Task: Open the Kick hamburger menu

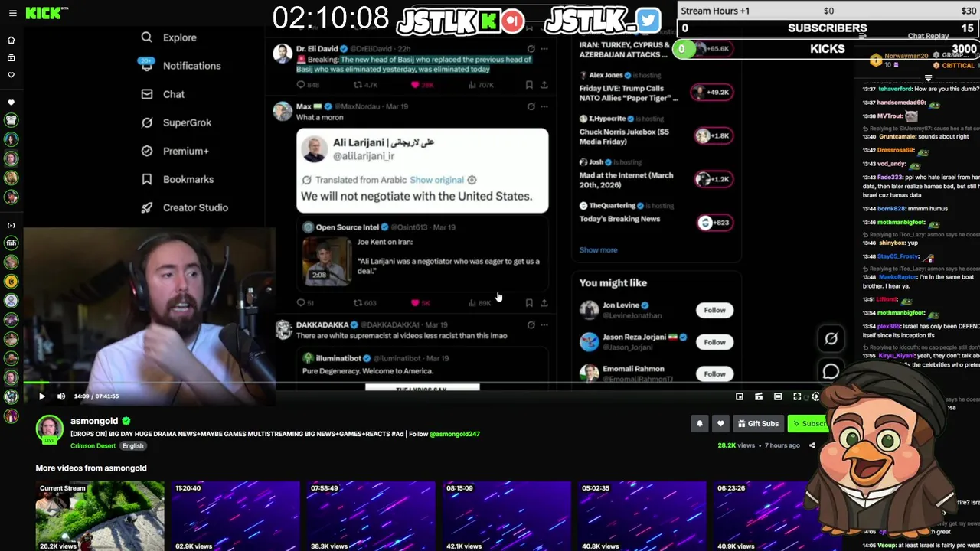Action: point(12,13)
